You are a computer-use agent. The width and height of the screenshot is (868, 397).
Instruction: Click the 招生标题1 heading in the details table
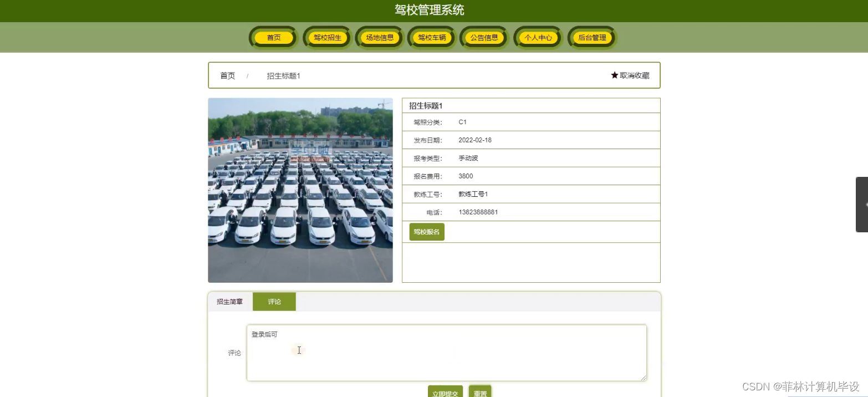(426, 106)
